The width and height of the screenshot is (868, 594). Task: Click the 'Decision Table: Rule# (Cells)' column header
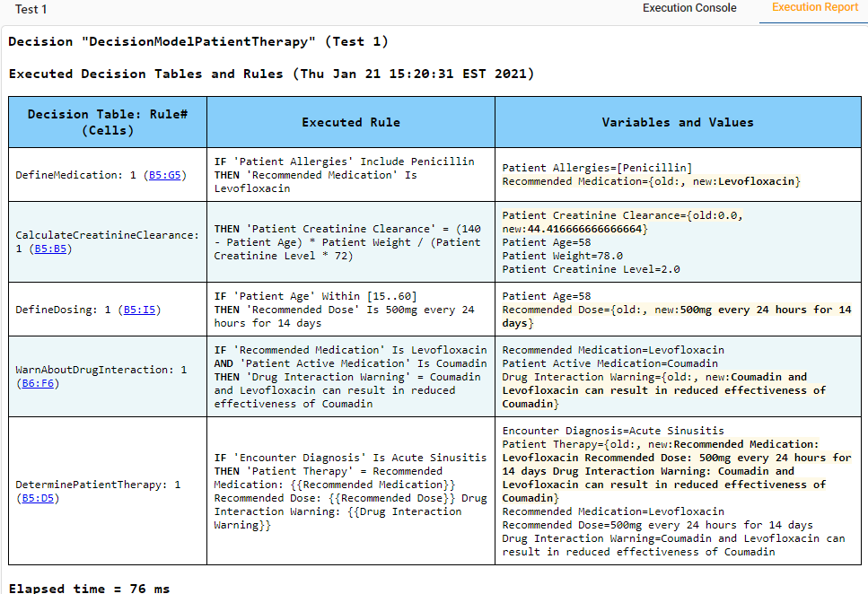[107, 122]
